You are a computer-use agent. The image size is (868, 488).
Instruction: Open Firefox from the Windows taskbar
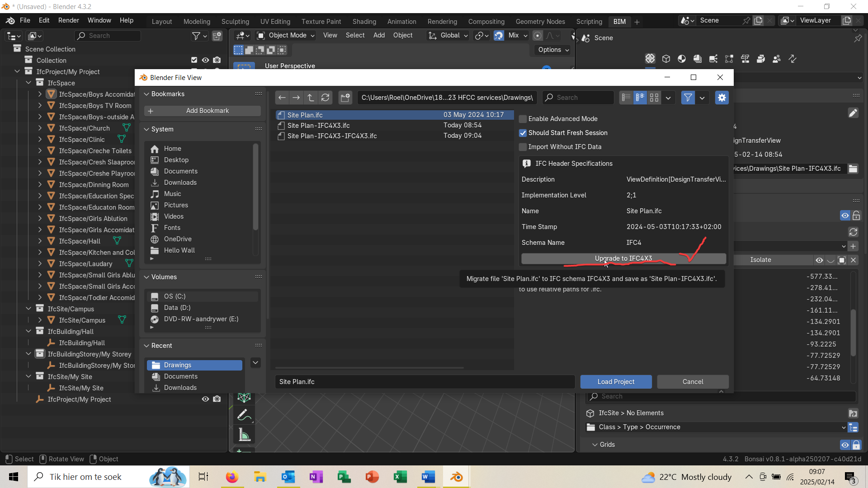pyautogui.click(x=232, y=477)
